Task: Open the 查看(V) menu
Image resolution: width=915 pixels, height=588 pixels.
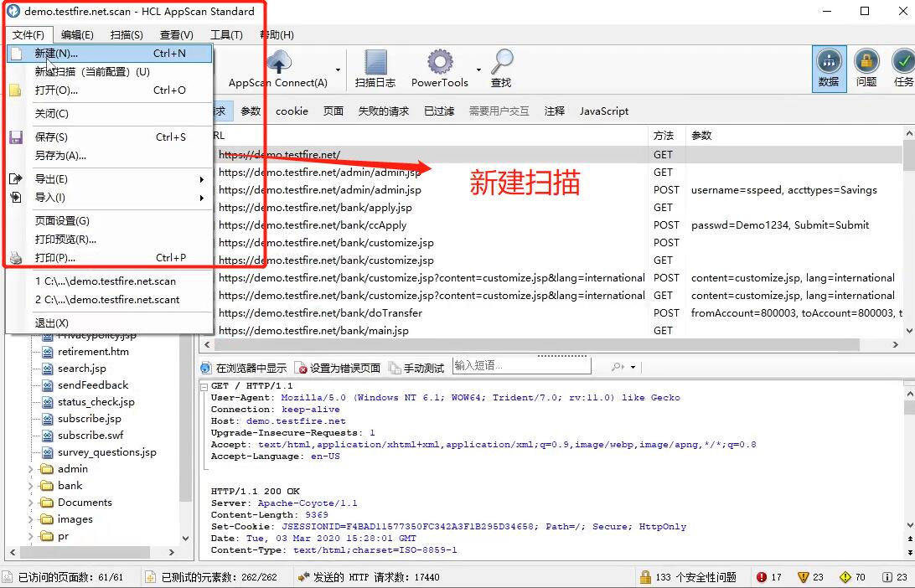Action: (x=177, y=35)
